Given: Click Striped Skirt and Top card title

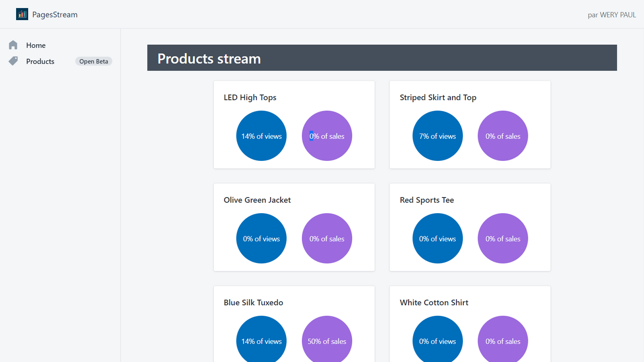Looking at the screenshot, I should 438,98.
